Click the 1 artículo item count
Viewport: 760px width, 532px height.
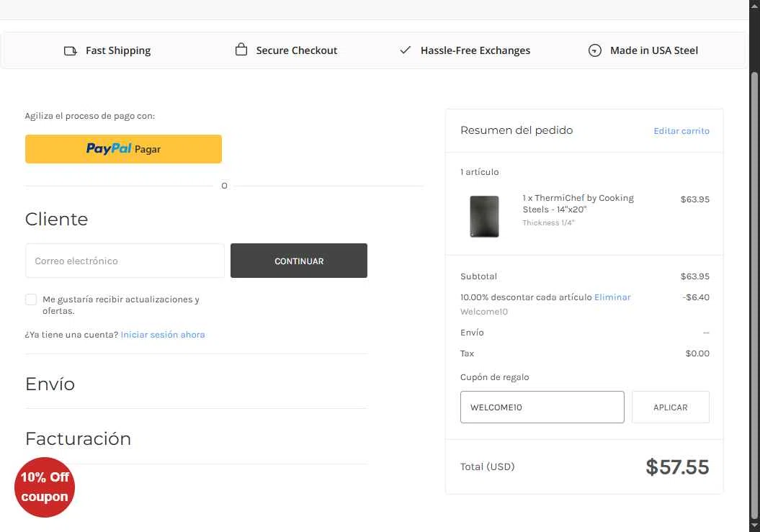[x=479, y=172]
